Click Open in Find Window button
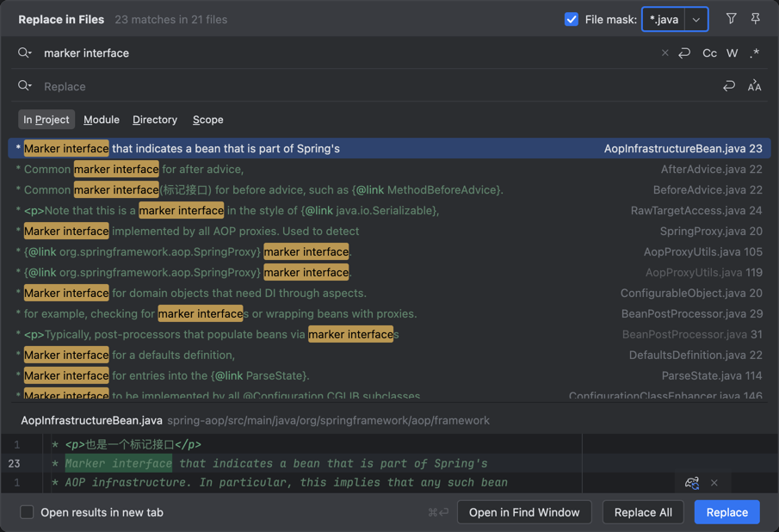The image size is (779, 532). 524,512
